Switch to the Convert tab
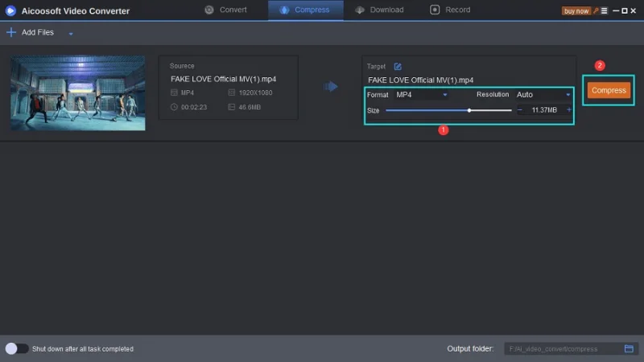This screenshot has width=644, height=362. (225, 10)
